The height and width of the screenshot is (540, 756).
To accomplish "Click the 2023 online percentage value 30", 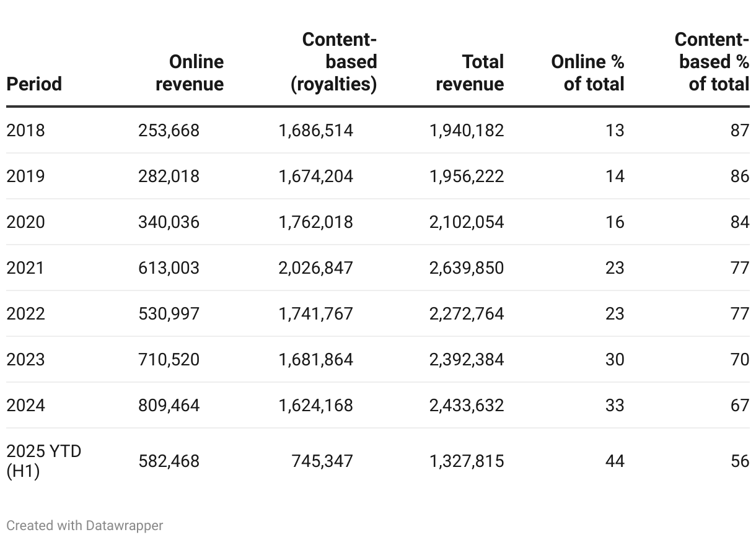I will pyautogui.click(x=615, y=360).
